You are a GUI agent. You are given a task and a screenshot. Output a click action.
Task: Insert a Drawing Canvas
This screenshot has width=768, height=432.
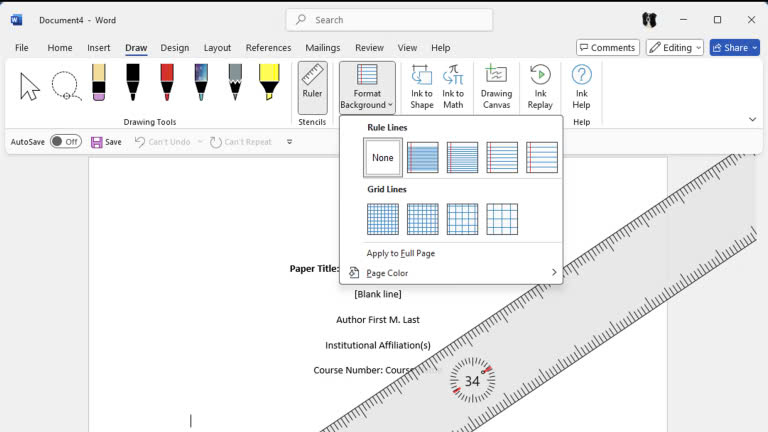click(496, 87)
